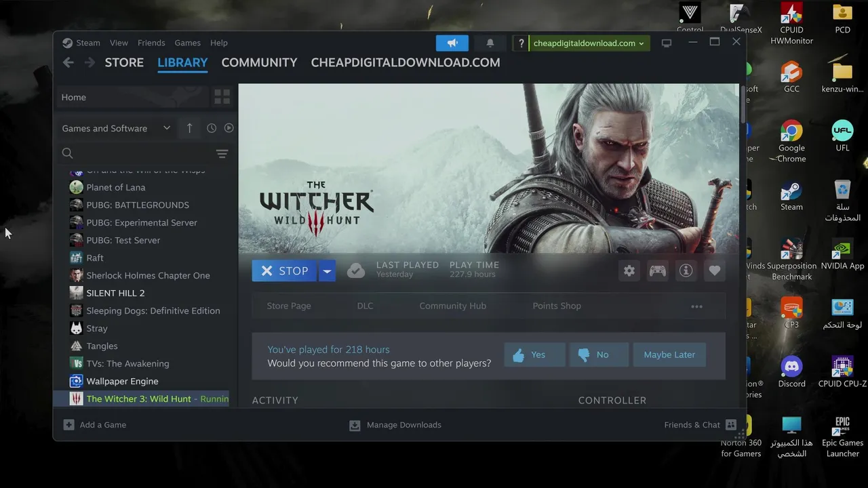Visit the Community Hub link
This screenshot has height=488, width=868.
click(x=452, y=306)
